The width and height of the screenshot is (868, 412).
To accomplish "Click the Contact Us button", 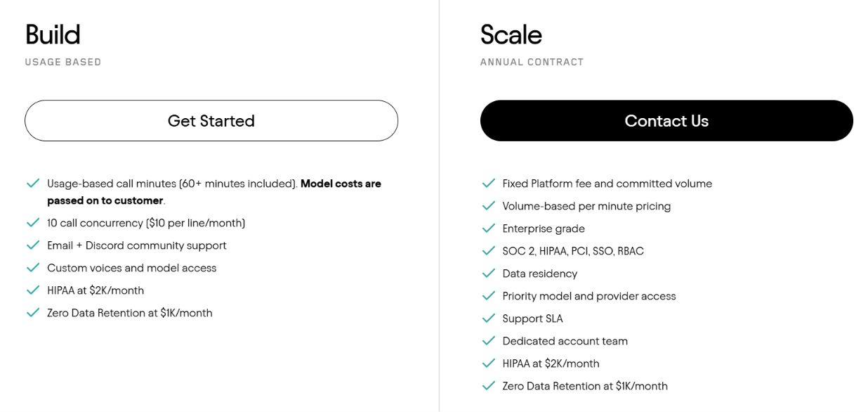I will pos(666,120).
